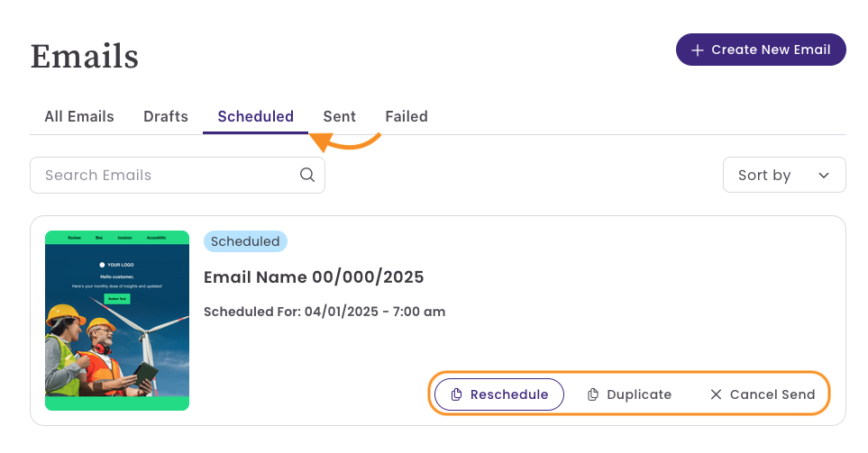The image size is (868, 453).
Task: Expand the Sort by chevron arrow
Action: click(824, 176)
